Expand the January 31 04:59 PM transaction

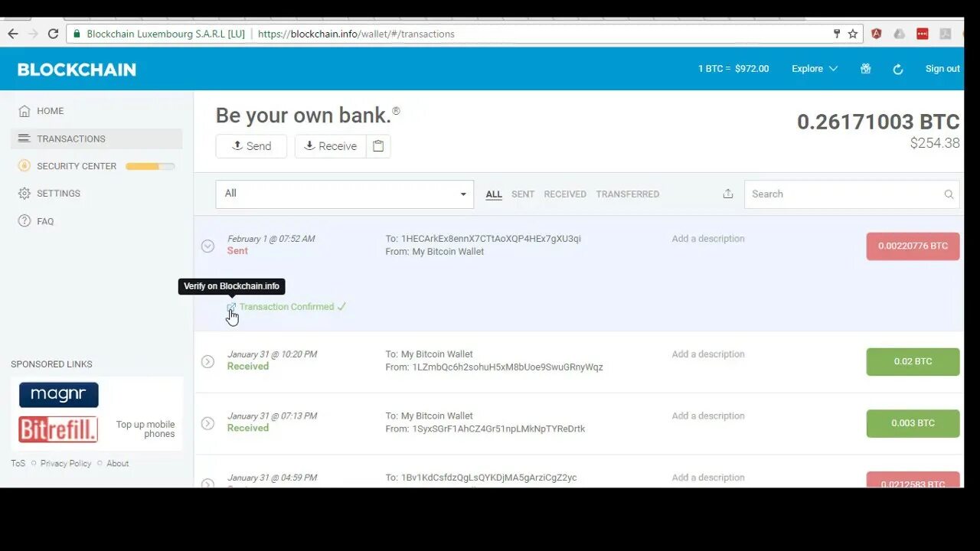[207, 483]
